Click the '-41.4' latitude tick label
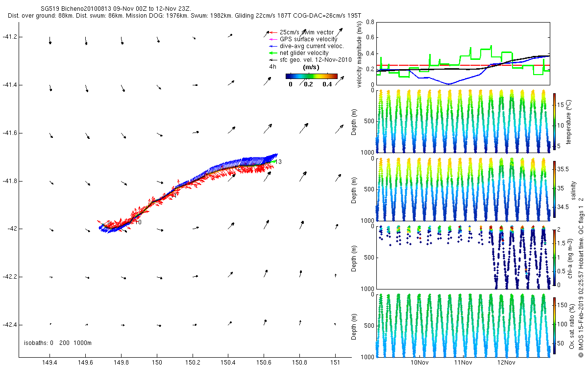 10,85
